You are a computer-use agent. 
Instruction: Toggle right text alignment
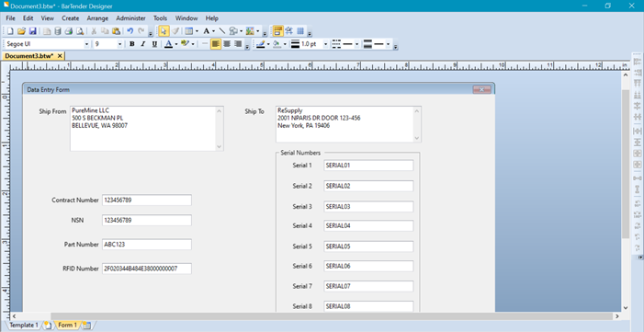point(238,44)
